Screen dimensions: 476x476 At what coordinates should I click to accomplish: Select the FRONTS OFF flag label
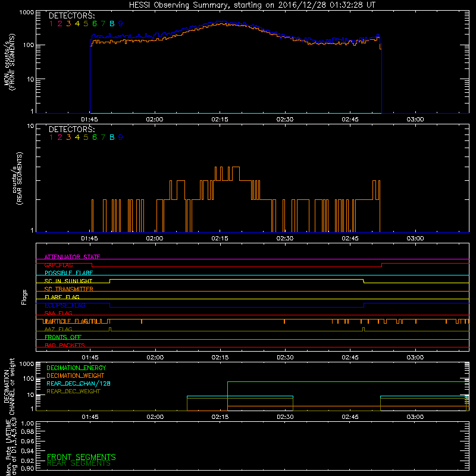pos(63,337)
